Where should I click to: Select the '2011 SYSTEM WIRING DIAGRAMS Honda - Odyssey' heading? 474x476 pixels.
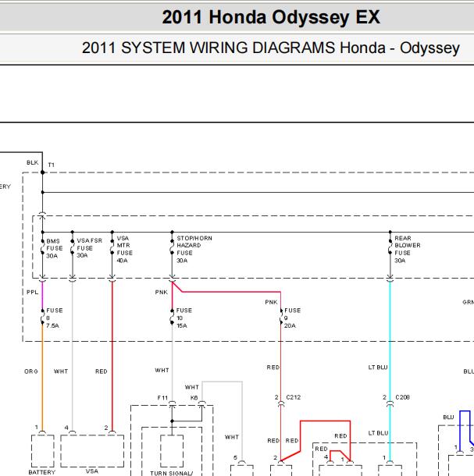point(270,48)
